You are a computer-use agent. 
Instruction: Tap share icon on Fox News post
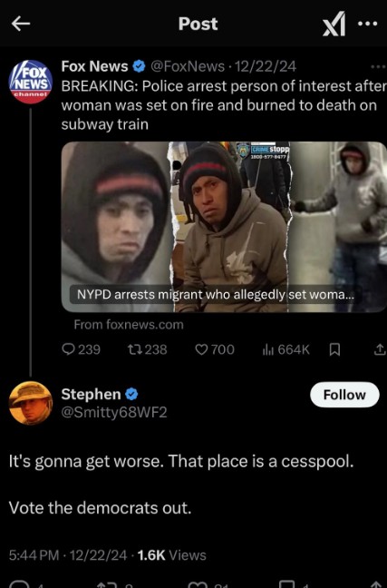379,349
